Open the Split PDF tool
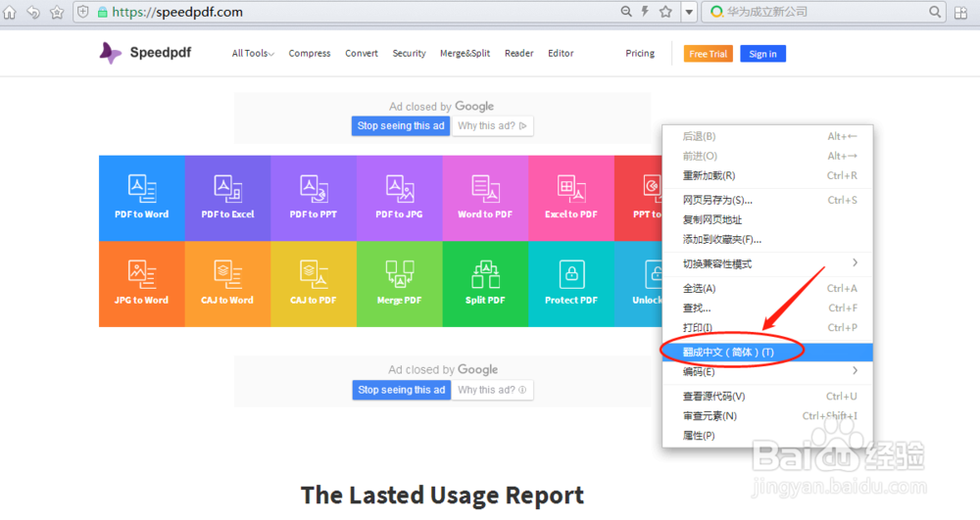Image resolution: width=980 pixels, height=520 pixels. pyautogui.click(x=486, y=284)
